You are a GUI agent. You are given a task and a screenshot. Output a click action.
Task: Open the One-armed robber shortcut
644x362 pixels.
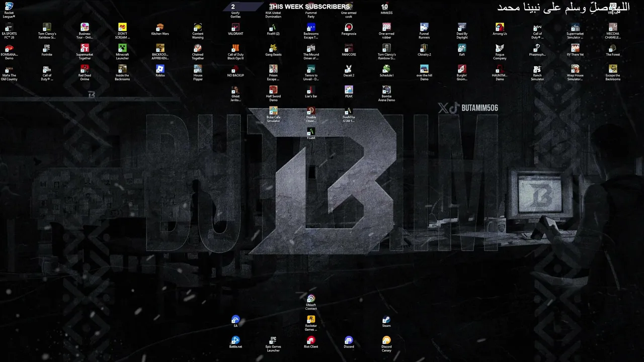click(386, 31)
